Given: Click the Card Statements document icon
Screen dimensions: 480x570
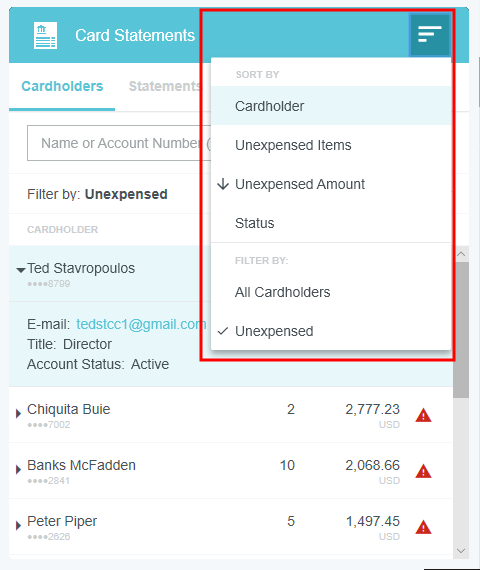Looking at the screenshot, I should tap(45, 35).
